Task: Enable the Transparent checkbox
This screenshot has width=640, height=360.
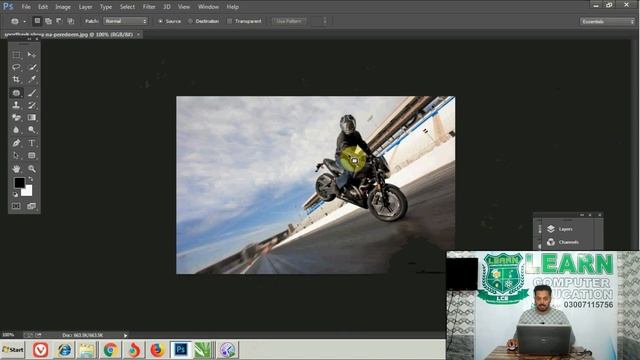Action: [x=229, y=21]
